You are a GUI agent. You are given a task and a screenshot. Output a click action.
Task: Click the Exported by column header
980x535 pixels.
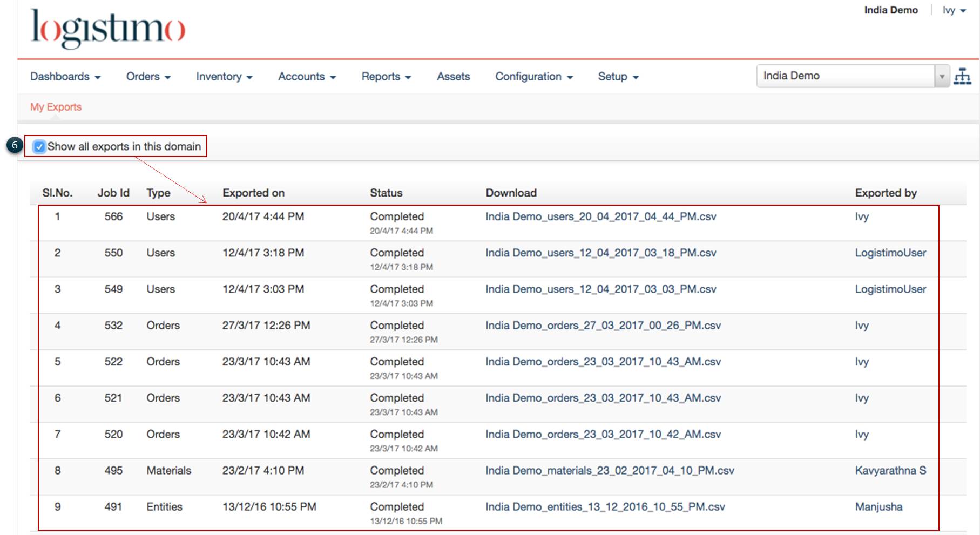pos(886,193)
